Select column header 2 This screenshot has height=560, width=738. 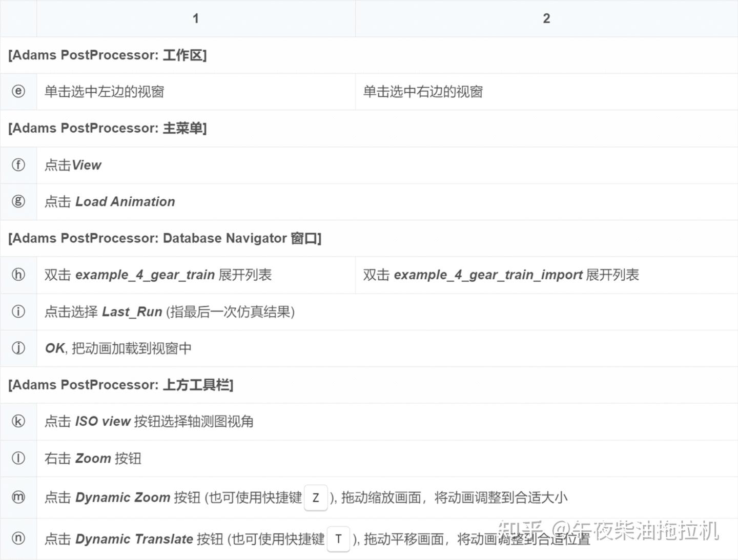point(546,18)
